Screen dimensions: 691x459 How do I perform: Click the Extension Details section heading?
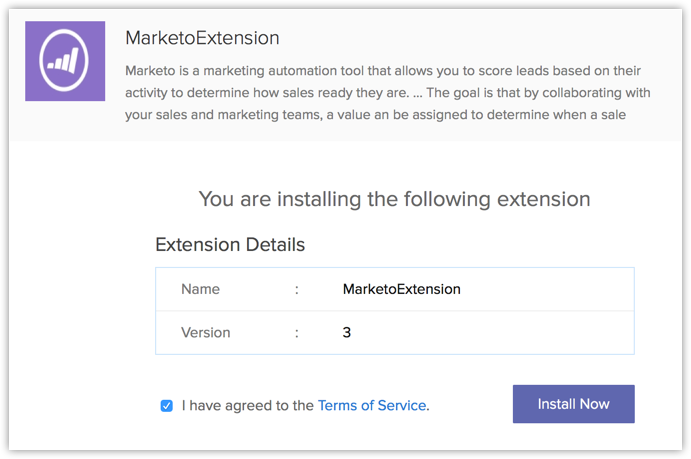coord(230,244)
